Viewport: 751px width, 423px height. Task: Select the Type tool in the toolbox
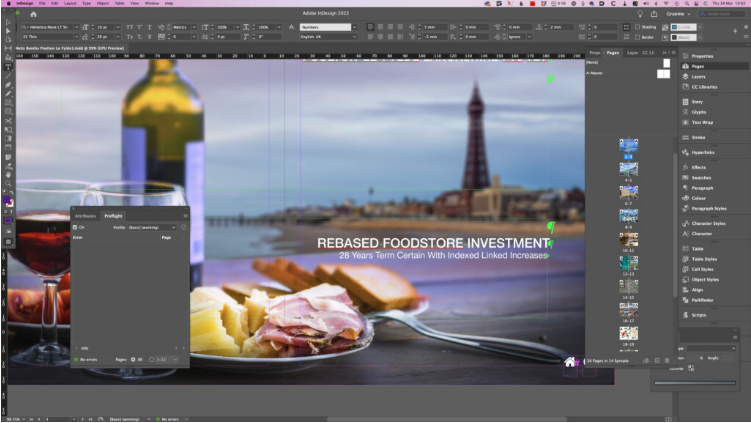[8, 67]
